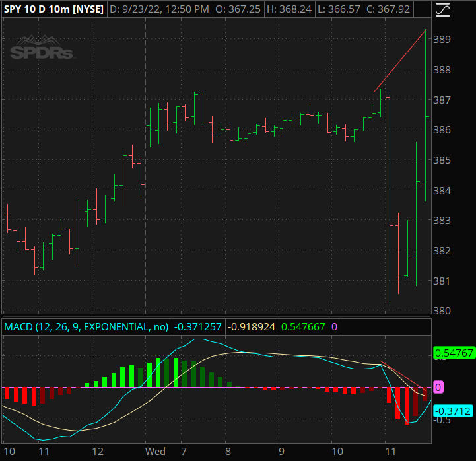Click the MACD diff value 0.547667
This screenshot has height=461, width=476.
pos(303,327)
